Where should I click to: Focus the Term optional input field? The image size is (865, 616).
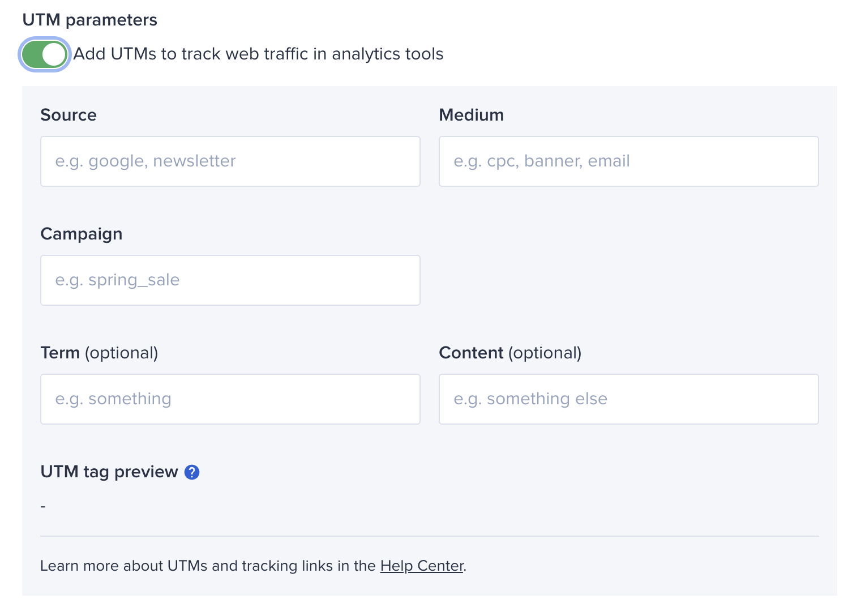230,399
